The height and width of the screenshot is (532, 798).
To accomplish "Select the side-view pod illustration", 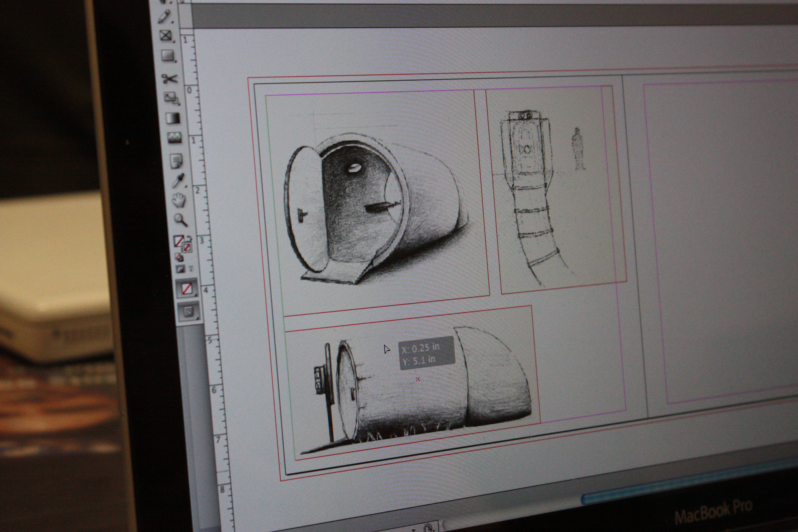I will point(413,383).
